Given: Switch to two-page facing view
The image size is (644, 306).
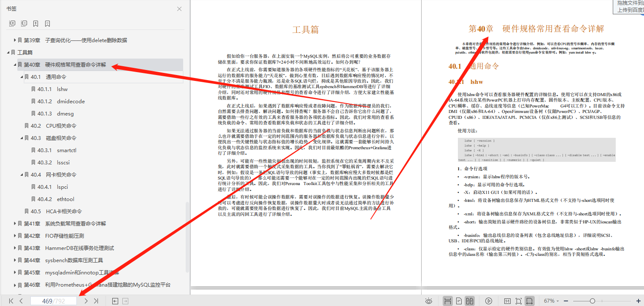Looking at the screenshot, I should pos(470,300).
